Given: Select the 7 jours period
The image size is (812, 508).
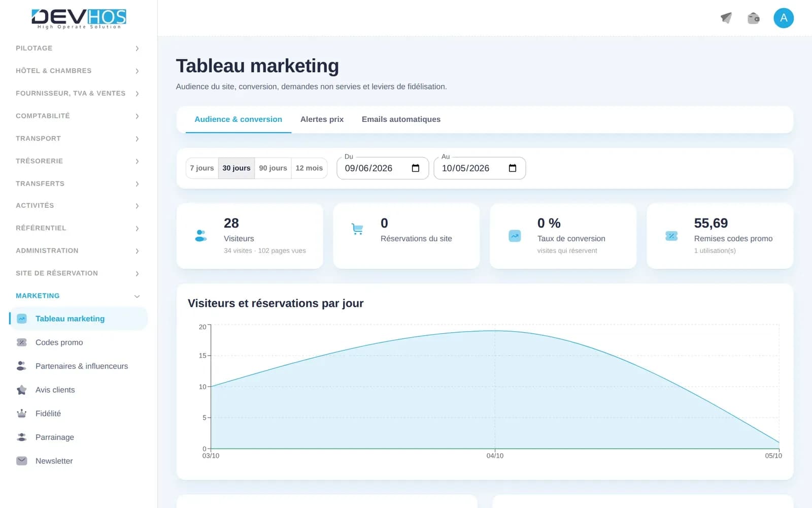Looking at the screenshot, I should 202,168.
